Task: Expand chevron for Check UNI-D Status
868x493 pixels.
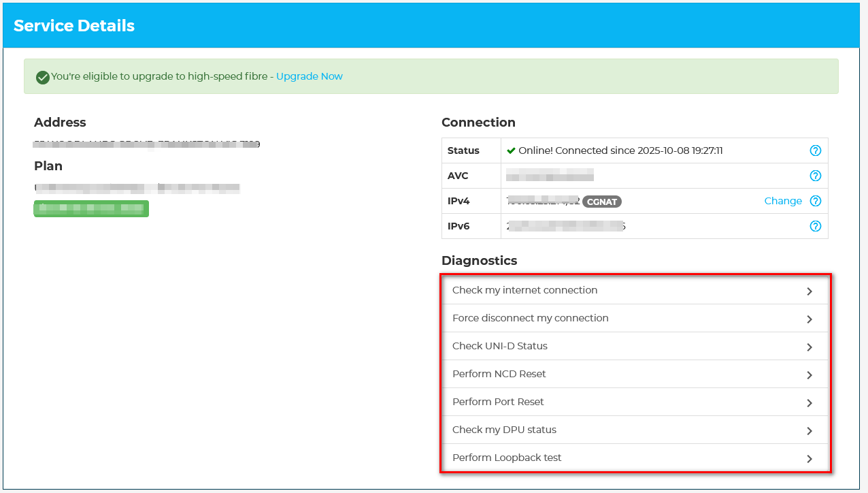Action: click(809, 347)
